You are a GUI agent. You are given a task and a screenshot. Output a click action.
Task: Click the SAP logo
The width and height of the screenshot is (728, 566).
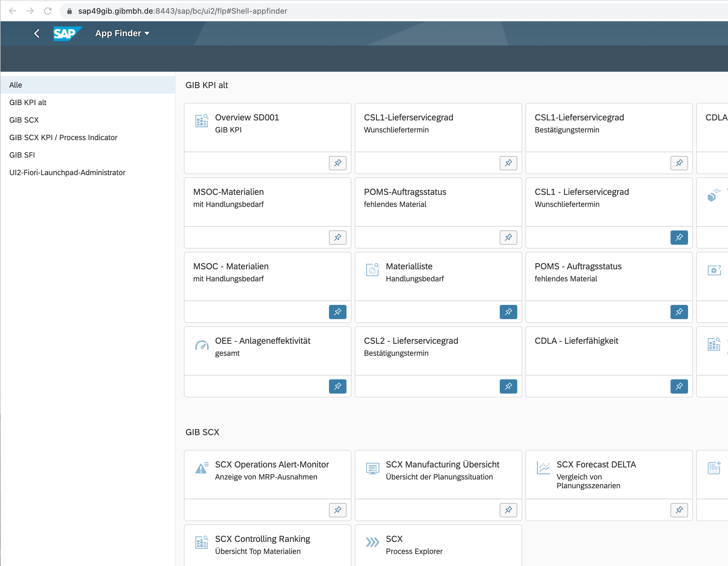(x=66, y=33)
